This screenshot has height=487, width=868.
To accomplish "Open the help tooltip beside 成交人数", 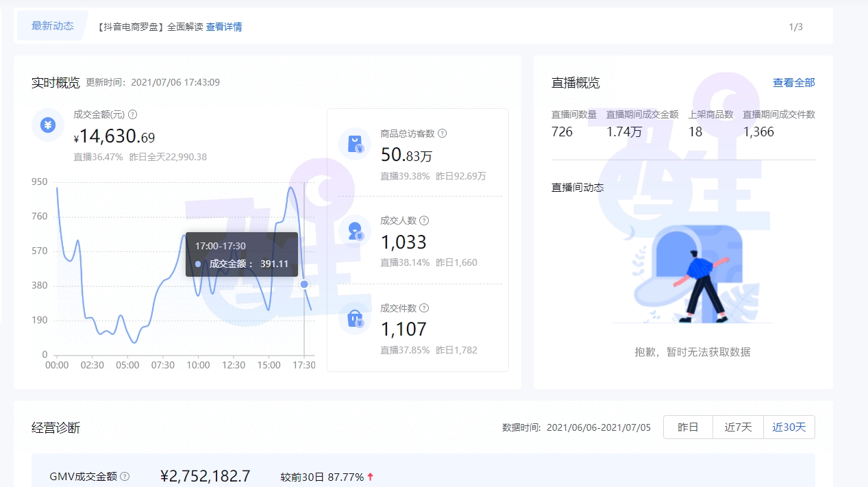I will click(x=425, y=221).
